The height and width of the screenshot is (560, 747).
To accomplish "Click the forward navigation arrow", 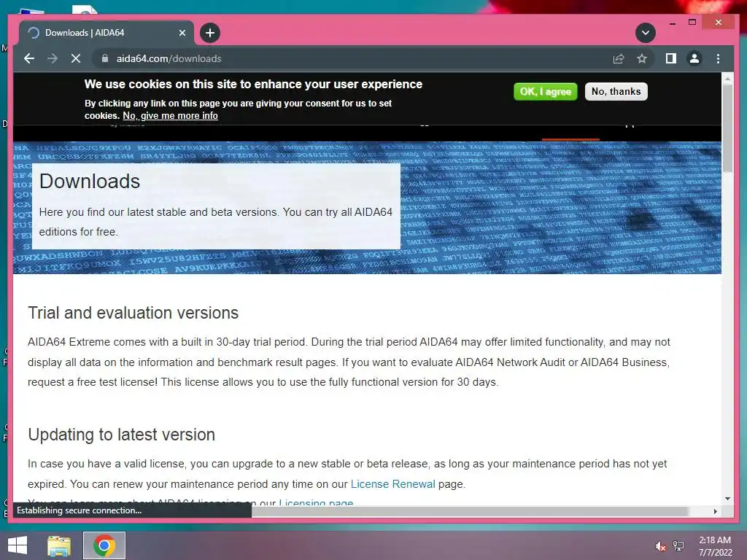I will (x=53, y=58).
